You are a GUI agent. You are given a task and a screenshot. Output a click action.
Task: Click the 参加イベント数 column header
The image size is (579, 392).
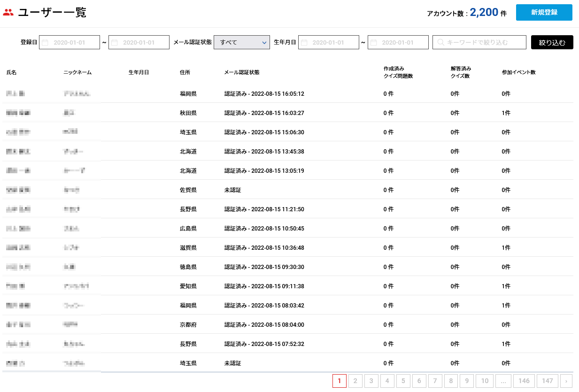[x=518, y=73]
